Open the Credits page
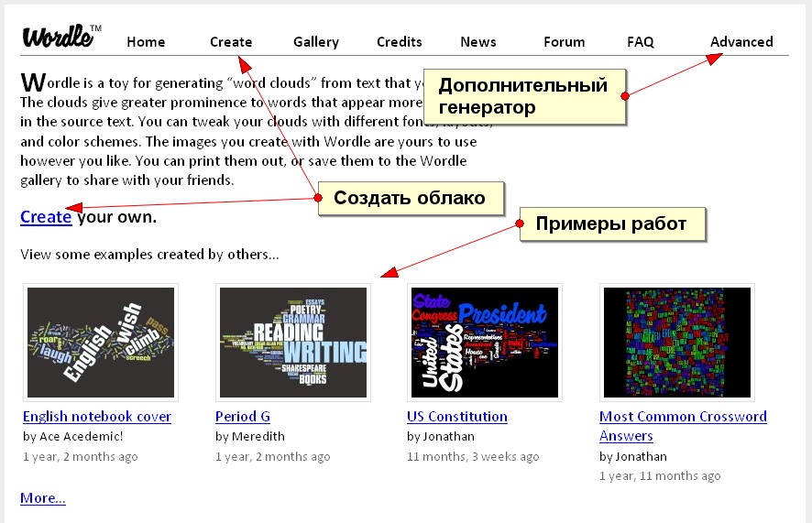812x523 pixels. [400, 42]
